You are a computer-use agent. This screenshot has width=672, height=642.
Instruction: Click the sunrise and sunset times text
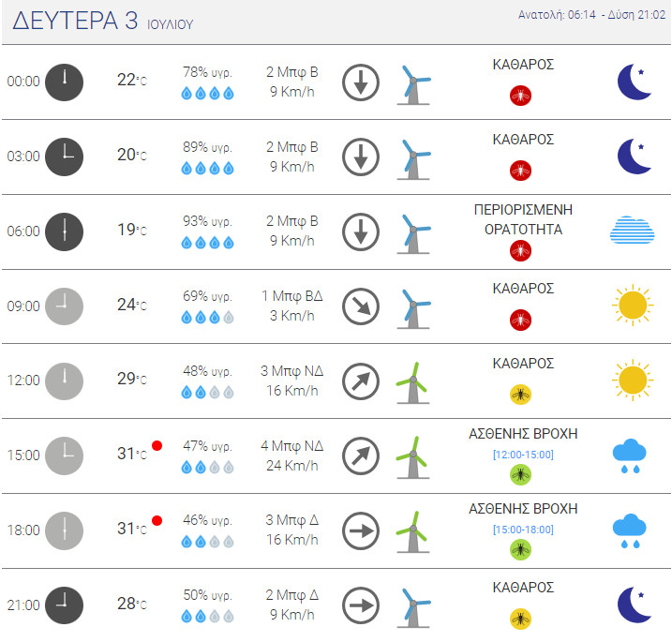tap(590, 14)
